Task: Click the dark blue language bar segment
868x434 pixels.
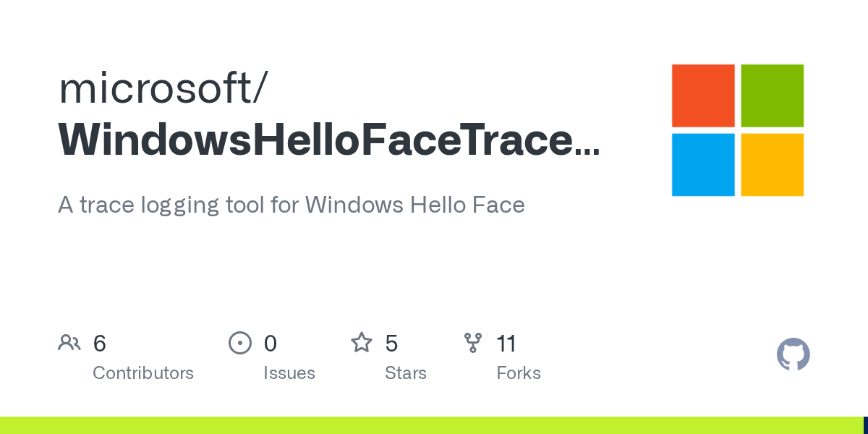Action: pos(865,425)
